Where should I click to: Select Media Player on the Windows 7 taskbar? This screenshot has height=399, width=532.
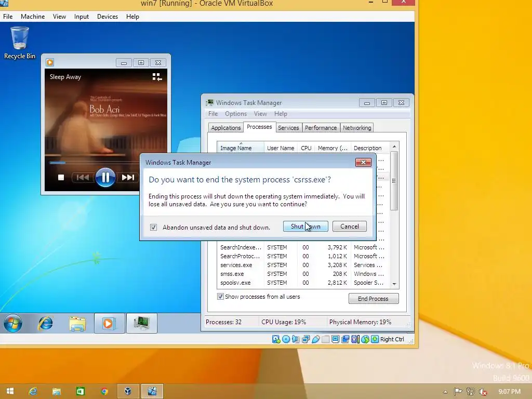(x=109, y=323)
